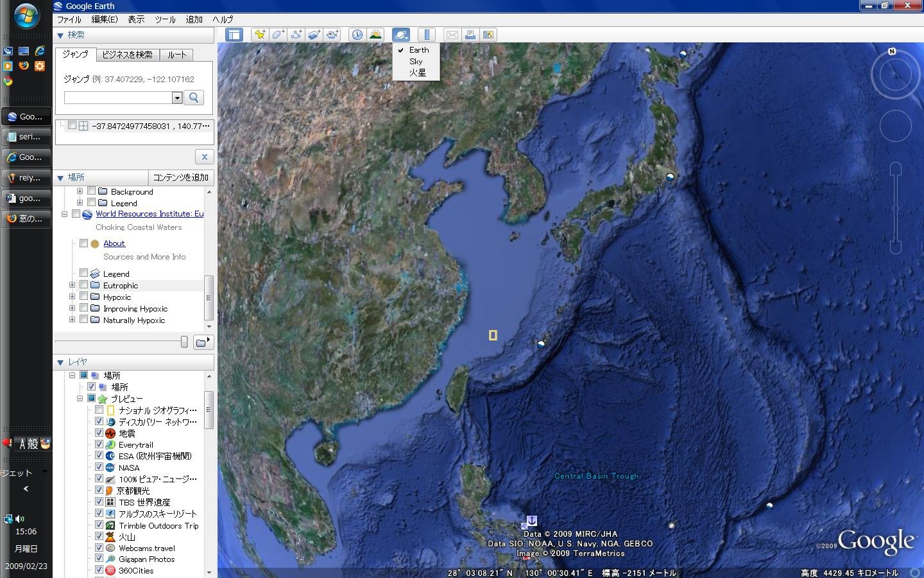Toggle the sidebar panel toolbar button
The width and height of the screenshot is (924, 578).
(234, 35)
